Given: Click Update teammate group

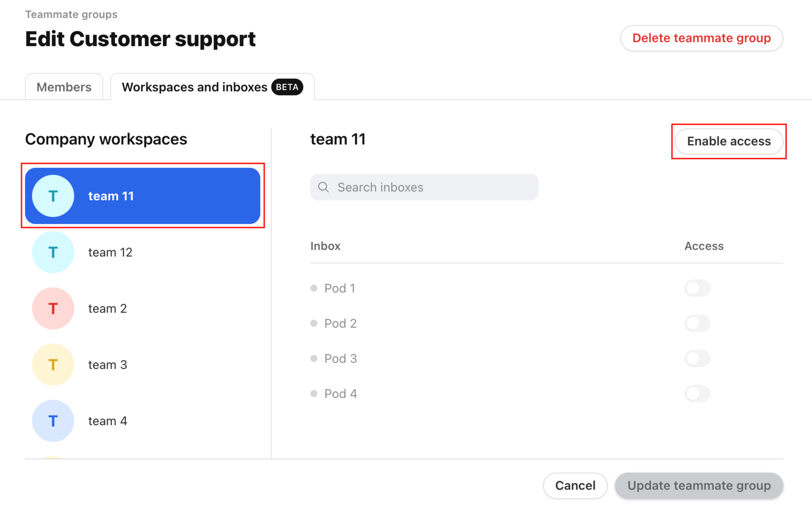Looking at the screenshot, I should tap(699, 485).
